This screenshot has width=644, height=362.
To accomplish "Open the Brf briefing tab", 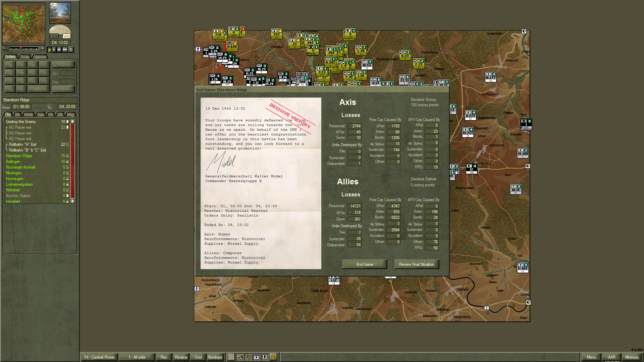I will (x=17, y=115).
